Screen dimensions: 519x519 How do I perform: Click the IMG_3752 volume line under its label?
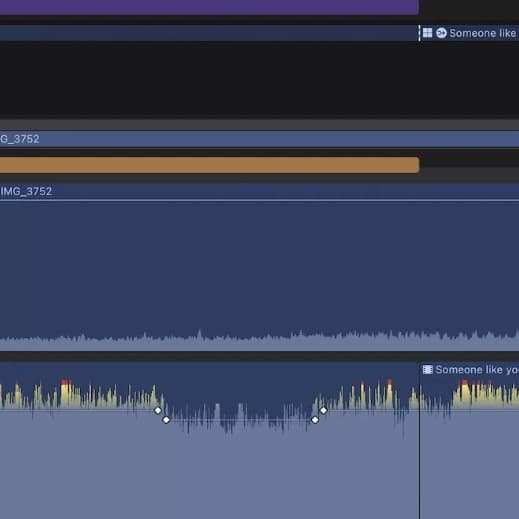pyautogui.click(x=259, y=200)
